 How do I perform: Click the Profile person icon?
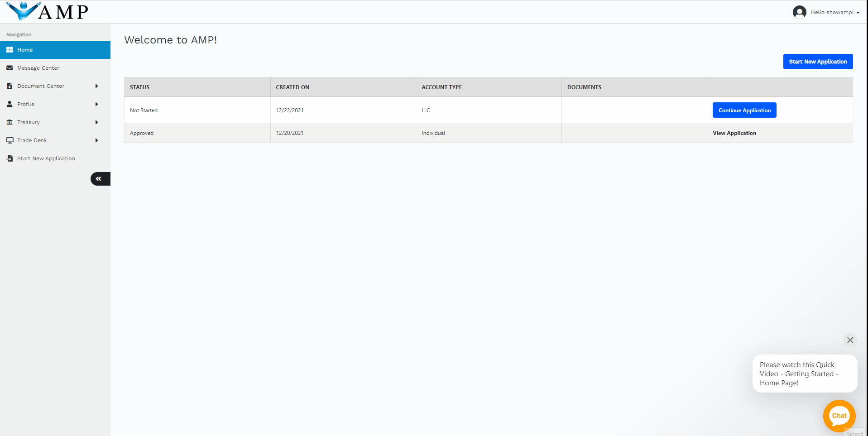[x=10, y=104]
